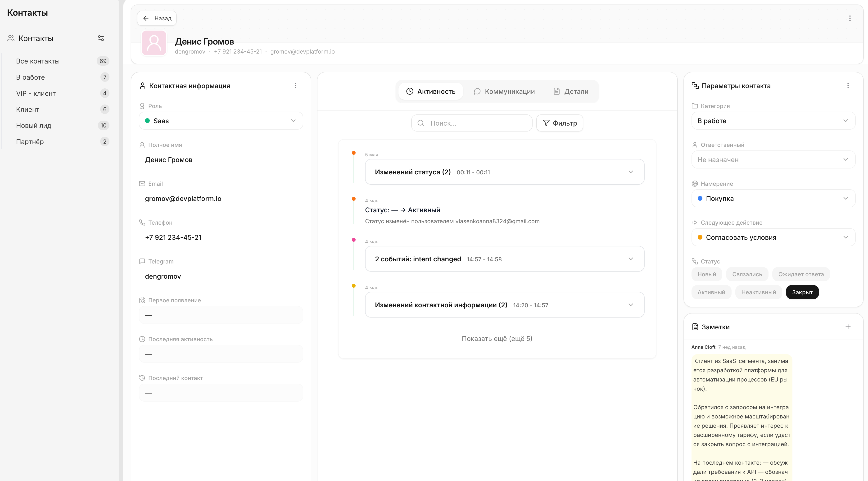Click the Последний контакт history icon
This screenshot has height=481, width=868.
coord(142,378)
